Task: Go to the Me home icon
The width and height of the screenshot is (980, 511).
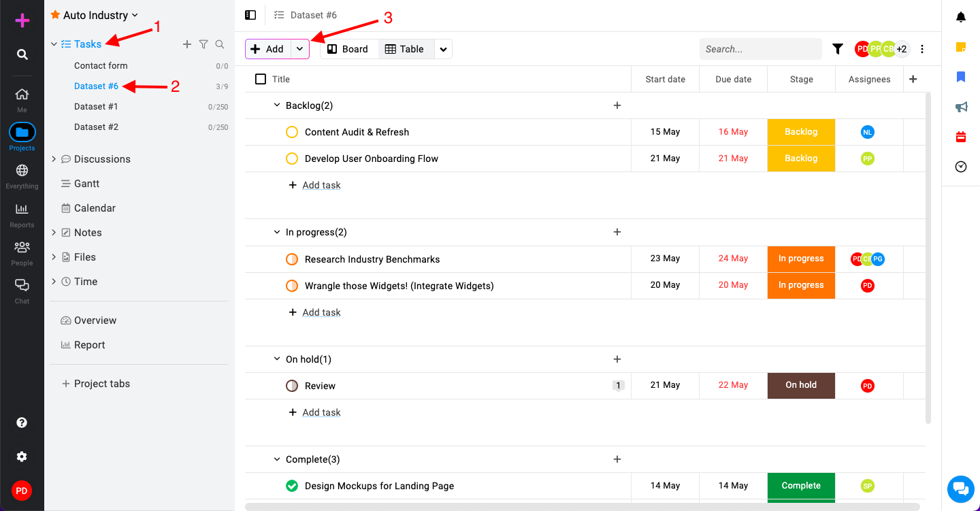Action: point(22,95)
